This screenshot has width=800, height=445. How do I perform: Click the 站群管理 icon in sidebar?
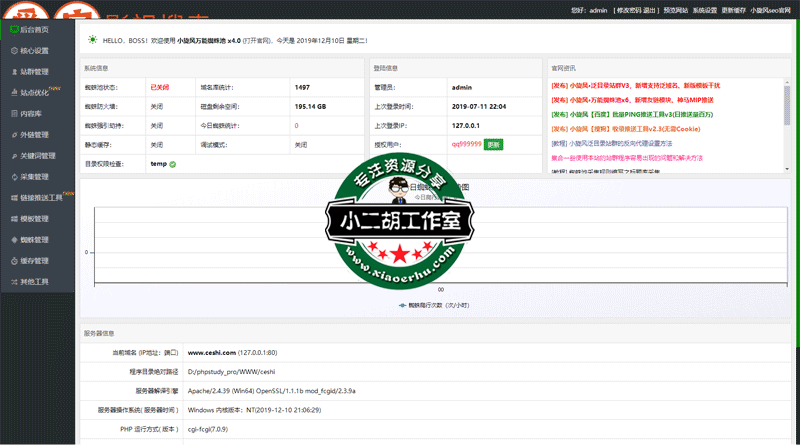[12, 72]
